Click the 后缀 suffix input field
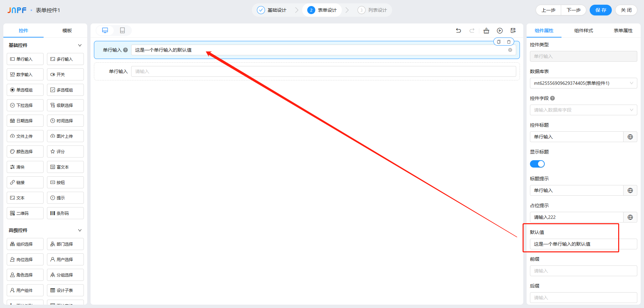The height and width of the screenshot is (308, 644). [x=583, y=298]
